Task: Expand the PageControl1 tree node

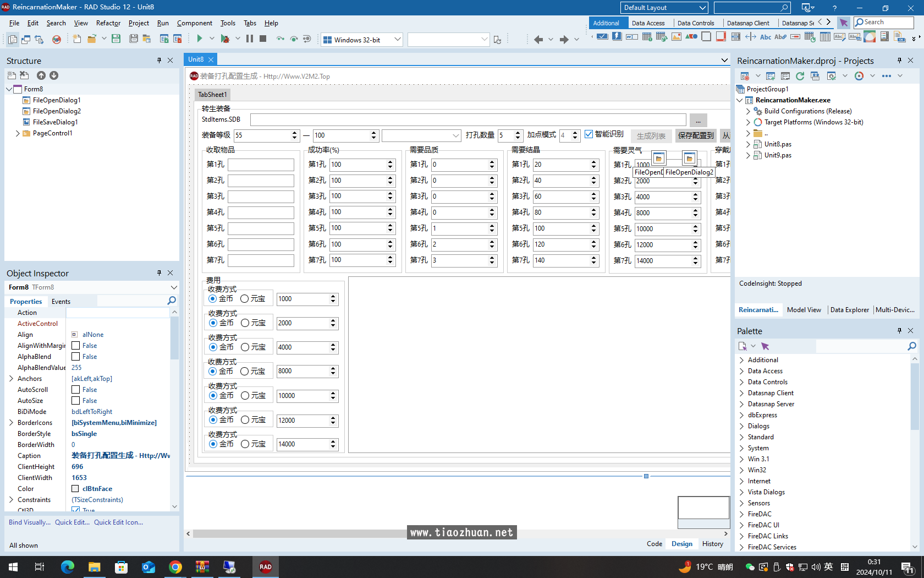Action: [18, 133]
